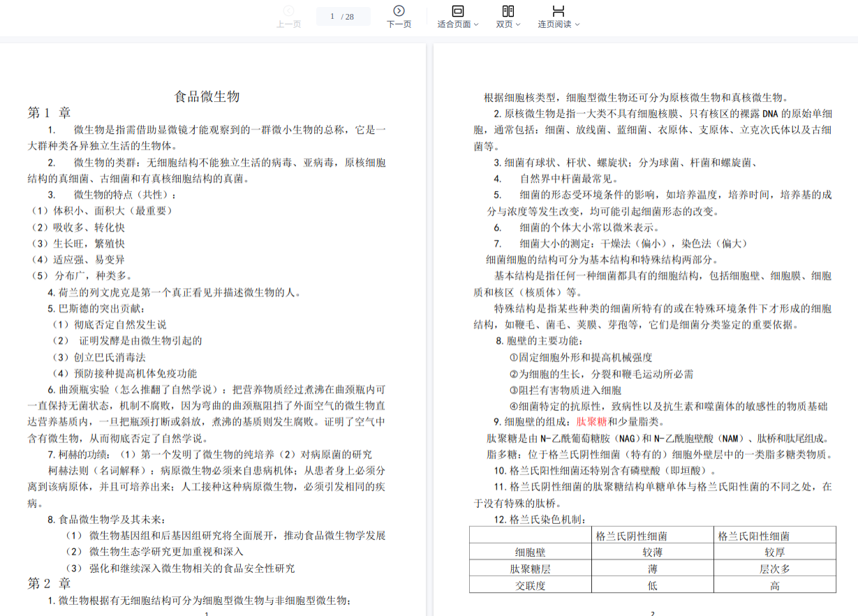Click the 格兰氏阳性细菌 table header cell
858x616 pixels.
754,536
